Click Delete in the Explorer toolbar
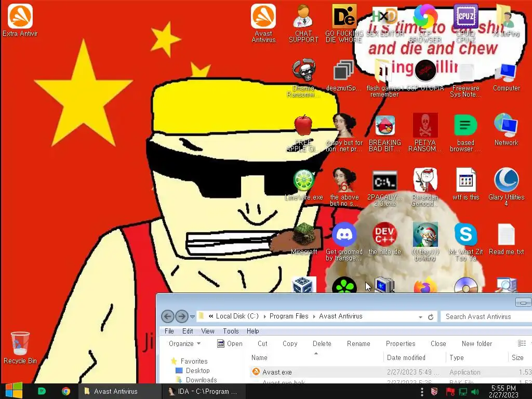532x399 pixels. pyautogui.click(x=322, y=343)
